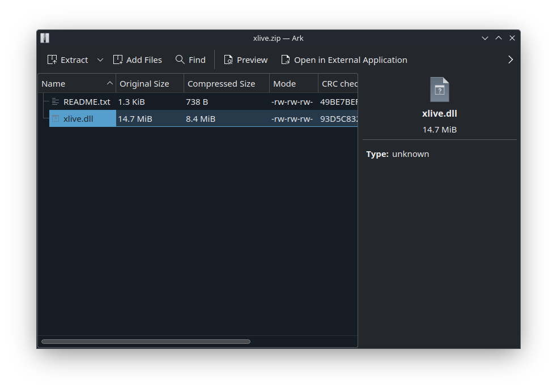Image resolution: width=557 pixels, height=392 pixels.
Task: Sort by Original Size column header
Action: point(150,84)
